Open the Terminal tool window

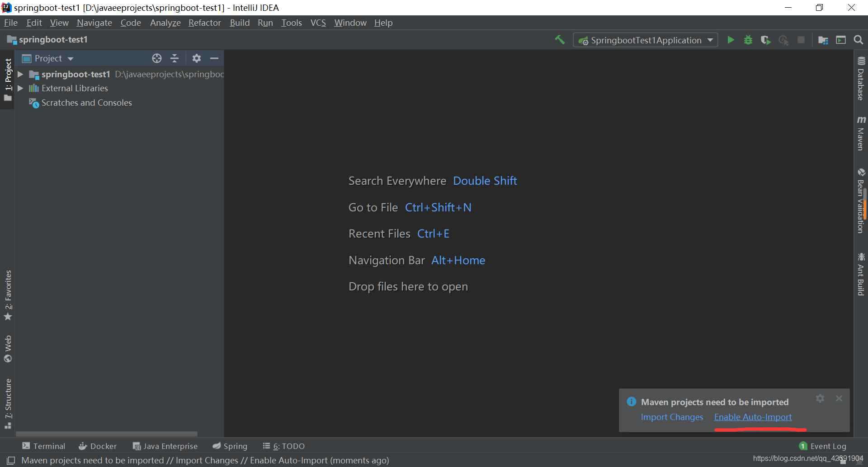(44, 446)
